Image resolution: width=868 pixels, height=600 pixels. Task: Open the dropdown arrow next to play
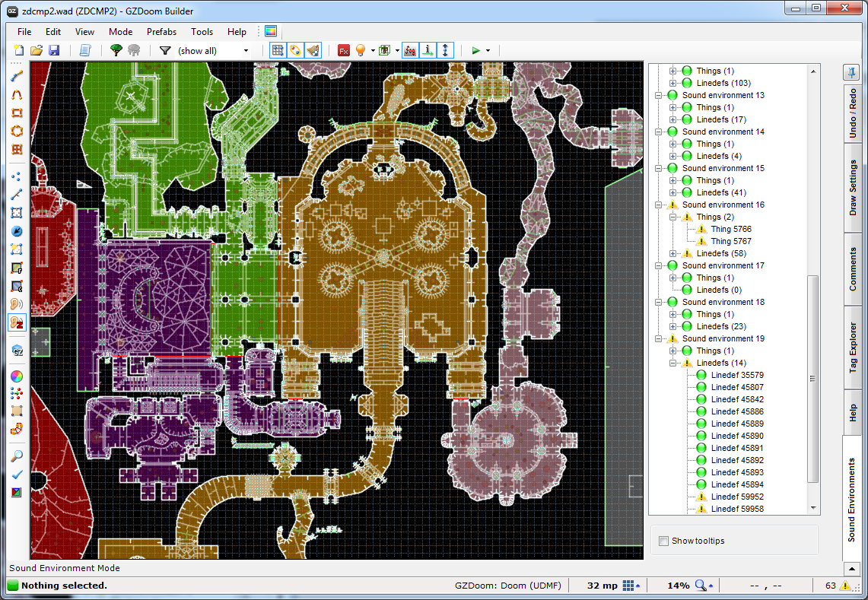pos(488,50)
